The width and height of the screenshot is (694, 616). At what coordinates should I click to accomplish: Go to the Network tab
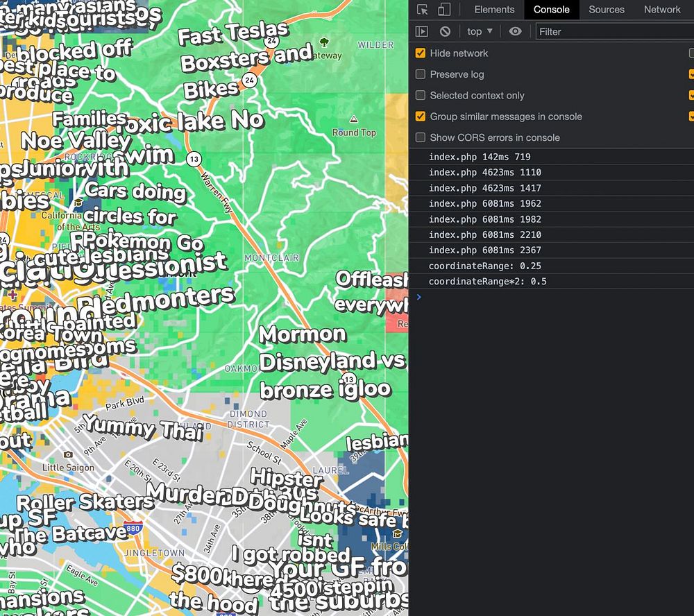coord(662,10)
